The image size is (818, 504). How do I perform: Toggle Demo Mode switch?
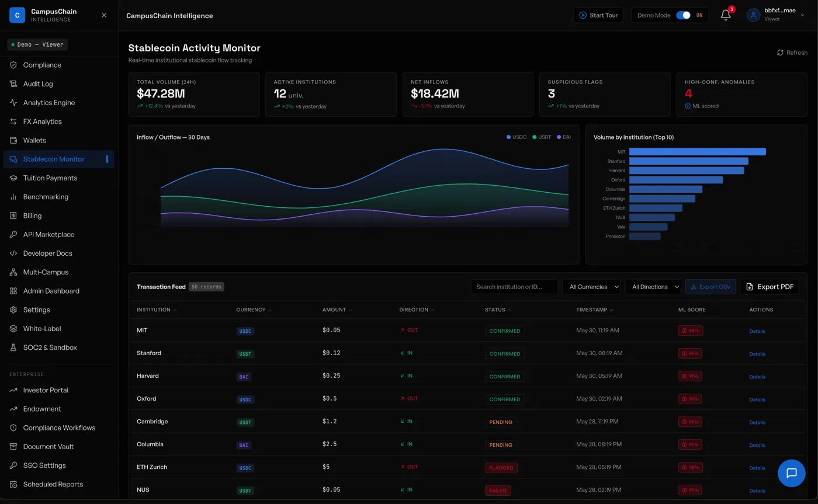pos(683,15)
